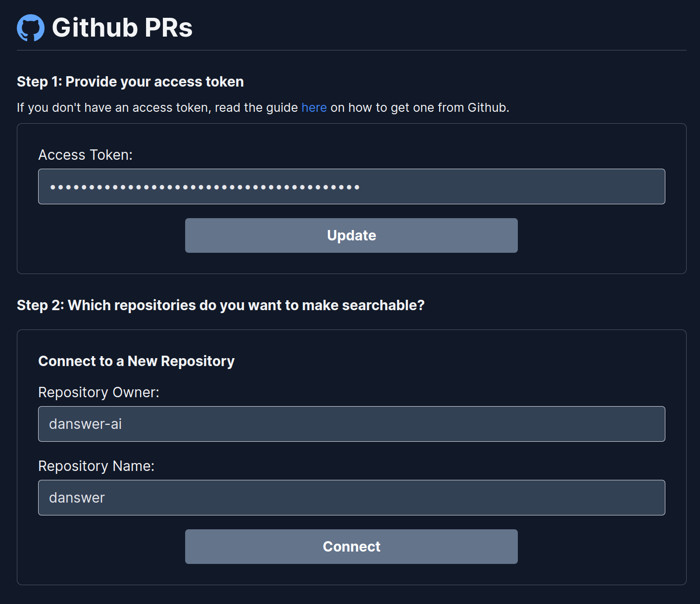Click the hidden token dots in the field

tap(203, 186)
